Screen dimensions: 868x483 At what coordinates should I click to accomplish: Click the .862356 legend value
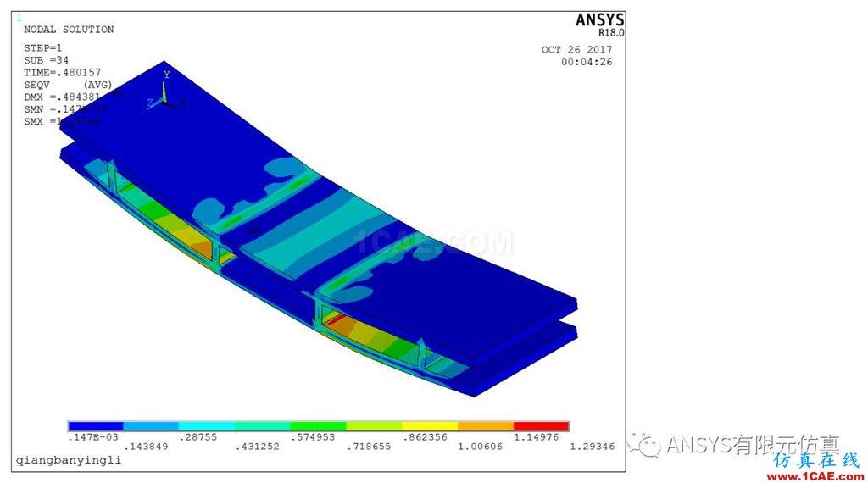pos(425,437)
